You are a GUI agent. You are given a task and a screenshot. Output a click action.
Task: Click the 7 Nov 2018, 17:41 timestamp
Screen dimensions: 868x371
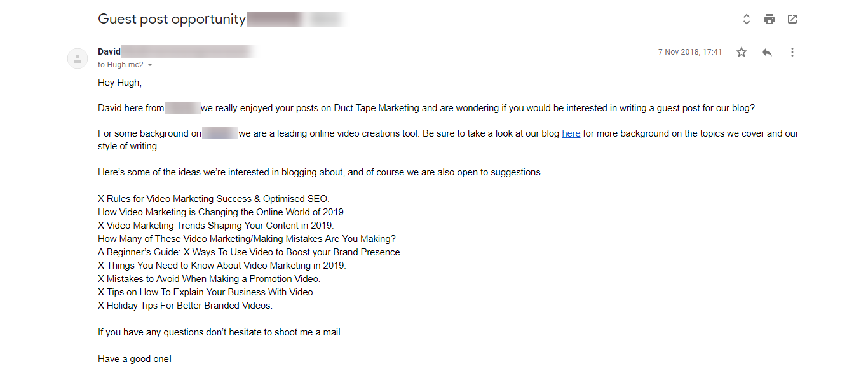tap(690, 52)
